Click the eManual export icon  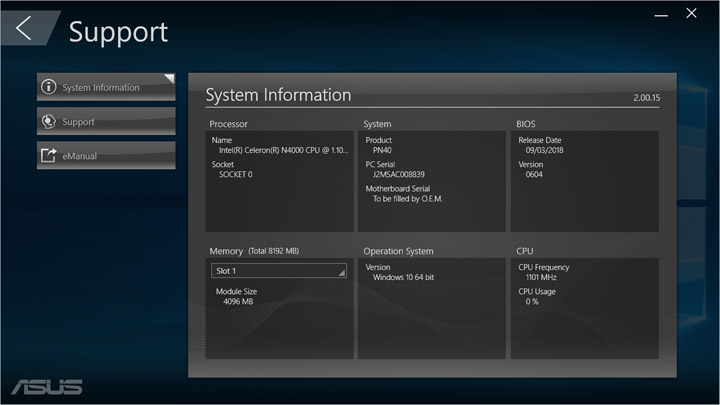48,156
